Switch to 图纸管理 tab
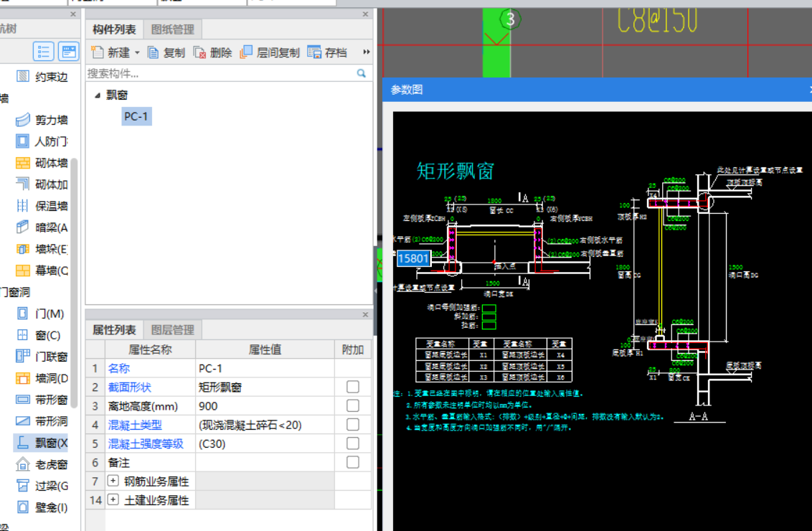This screenshot has height=531, width=812. 172,29
